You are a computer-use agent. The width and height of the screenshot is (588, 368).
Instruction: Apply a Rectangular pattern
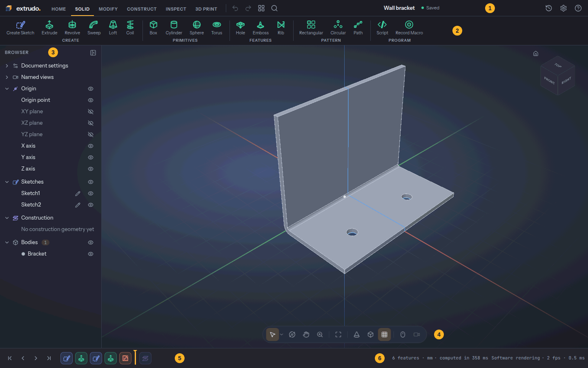click(x=311, y=28)
